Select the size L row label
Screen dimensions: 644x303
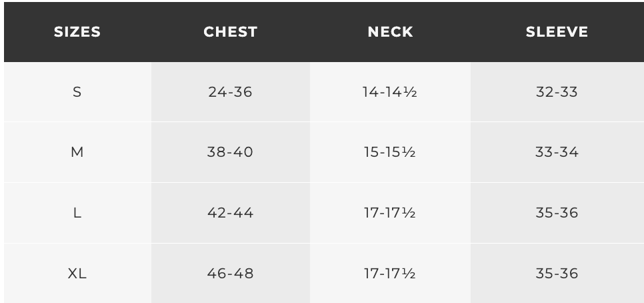77,213
